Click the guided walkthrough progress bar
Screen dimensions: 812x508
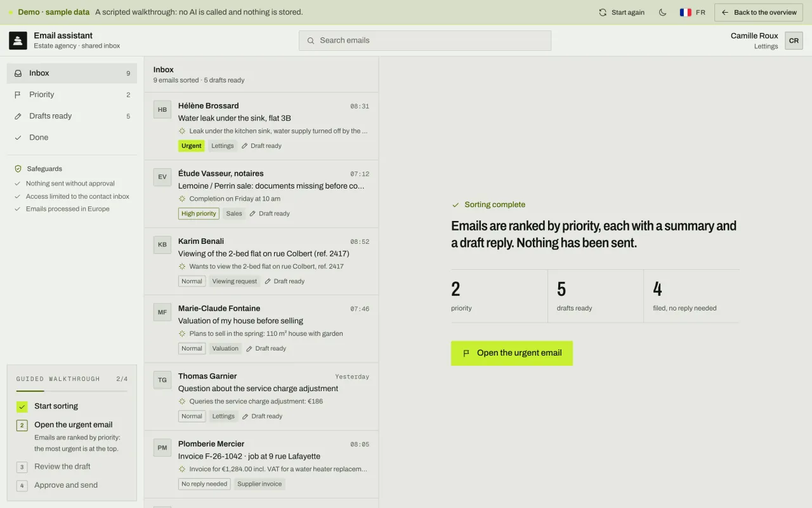click(72, 391)
